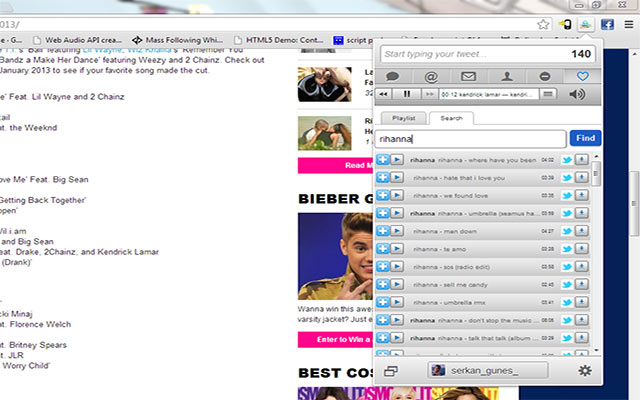
Task: Open the Web Audio API bookmark
Action: pyautogui.click(x=78, y=40)
